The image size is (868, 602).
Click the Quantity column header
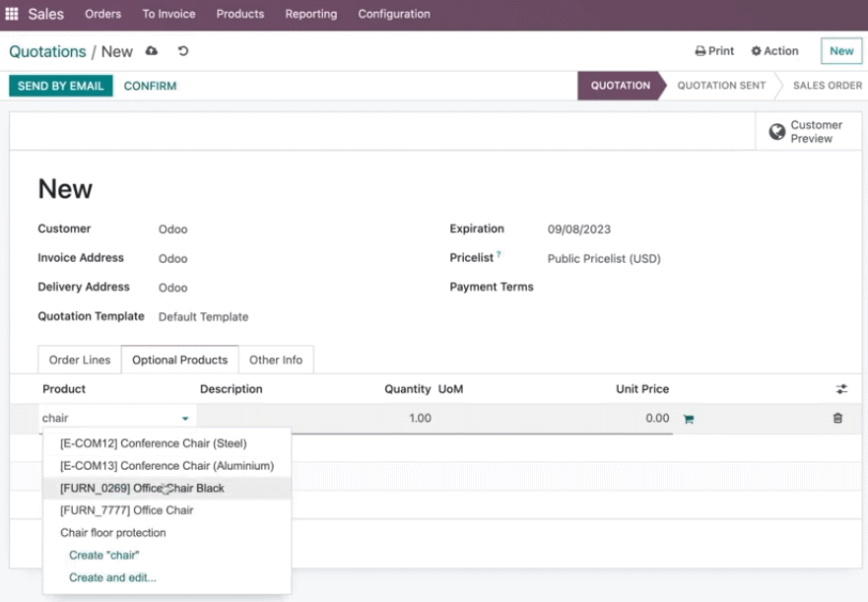408,389
